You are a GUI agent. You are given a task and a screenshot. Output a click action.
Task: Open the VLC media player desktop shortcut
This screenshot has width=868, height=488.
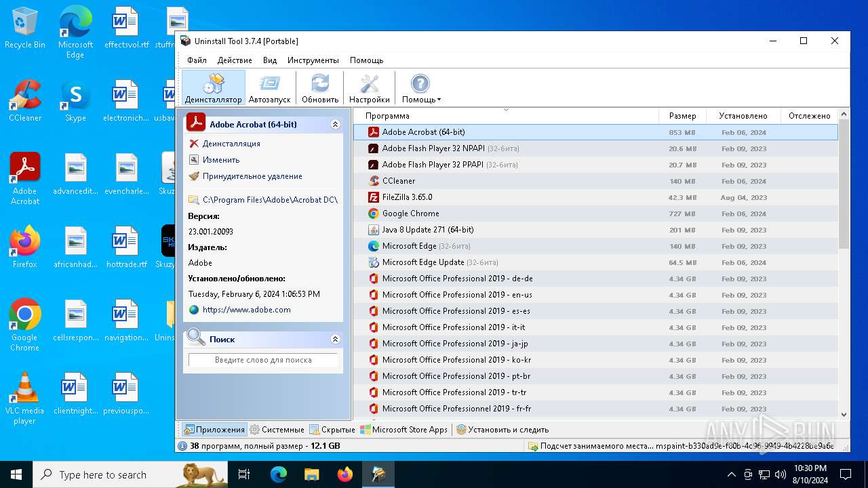click(x=25, y=399)
